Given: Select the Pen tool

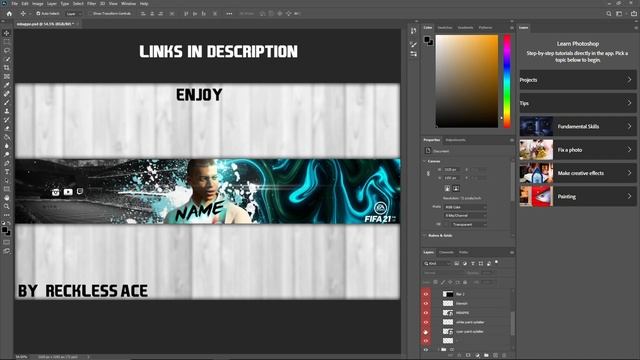Looking at the screenshot, I should (7, 163).
